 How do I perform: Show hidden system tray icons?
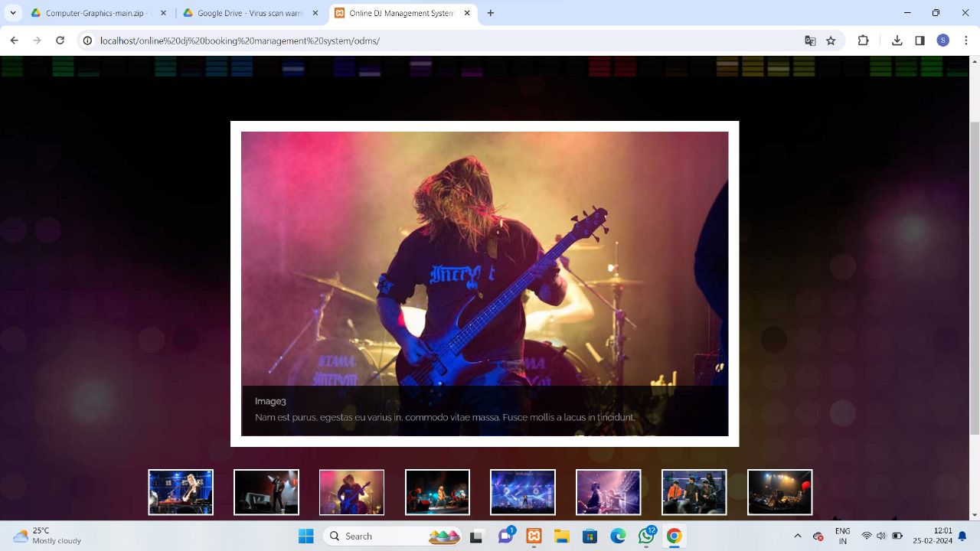(797, 536)
